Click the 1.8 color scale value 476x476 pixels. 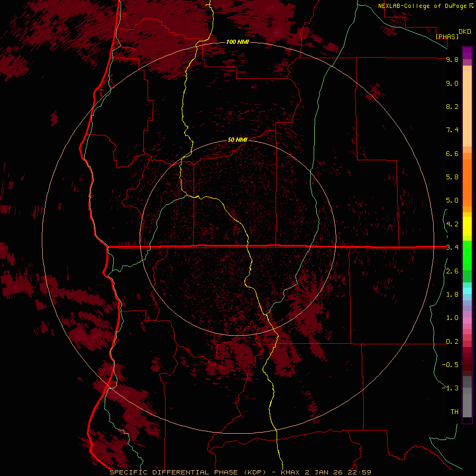tap(452, 295)
